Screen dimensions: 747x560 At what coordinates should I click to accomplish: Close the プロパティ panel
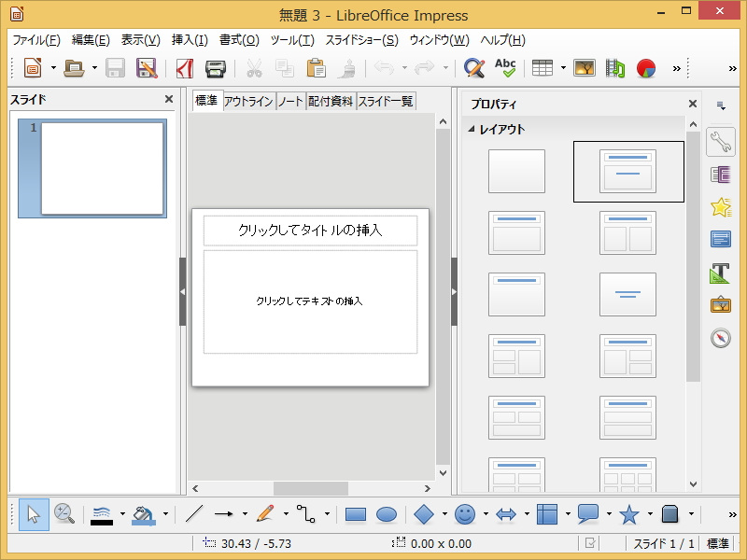tap(693, 104)
